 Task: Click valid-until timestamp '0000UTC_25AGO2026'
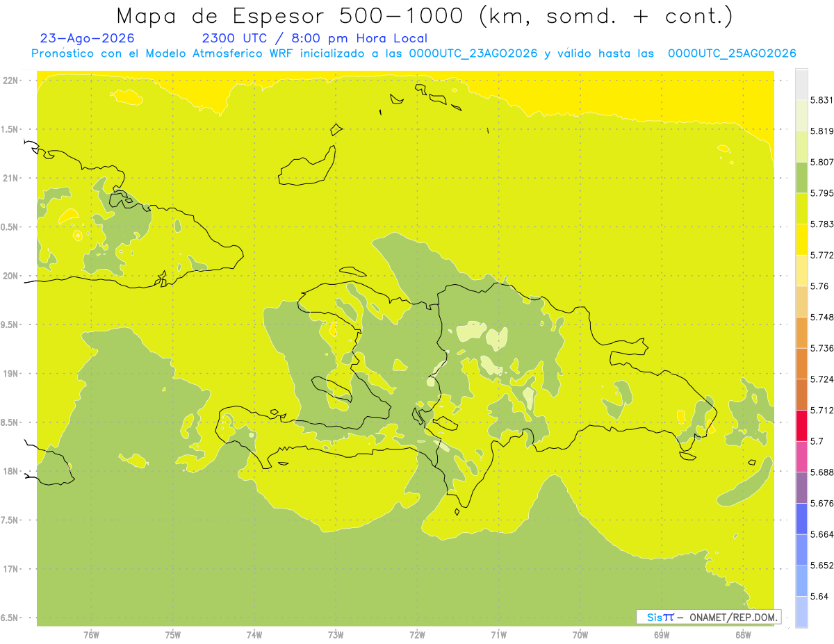coord(731,53)
